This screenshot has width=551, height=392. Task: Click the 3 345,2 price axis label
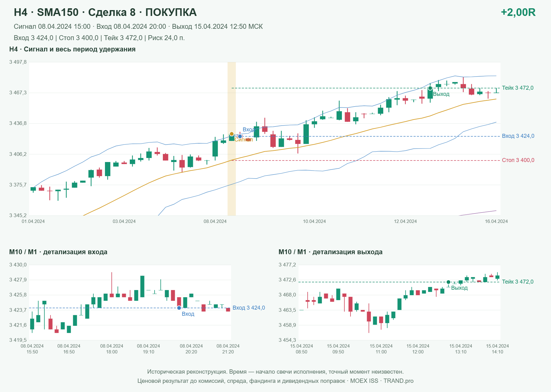coord(18,216)
